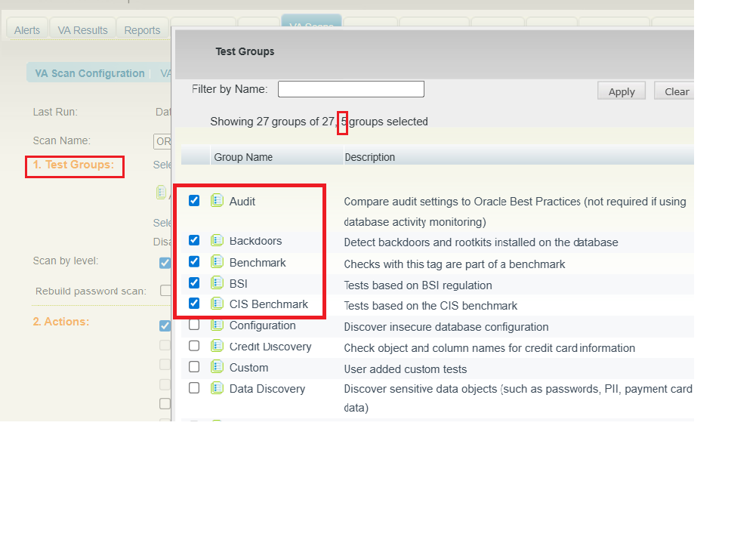Click 'Checks with this tag' benchmark description
Viewport: 756px width, 549px height.
click(x=455, y=264)
